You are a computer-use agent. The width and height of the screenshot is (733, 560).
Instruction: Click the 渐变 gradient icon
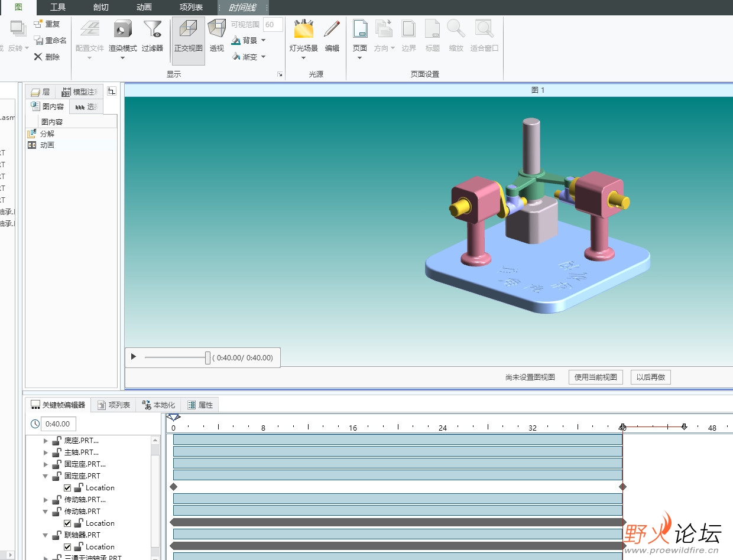236,57
